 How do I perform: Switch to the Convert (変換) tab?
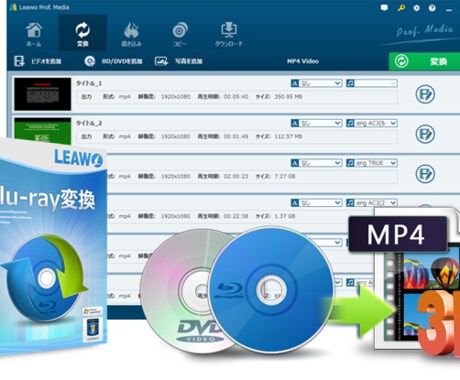point(82,33)
